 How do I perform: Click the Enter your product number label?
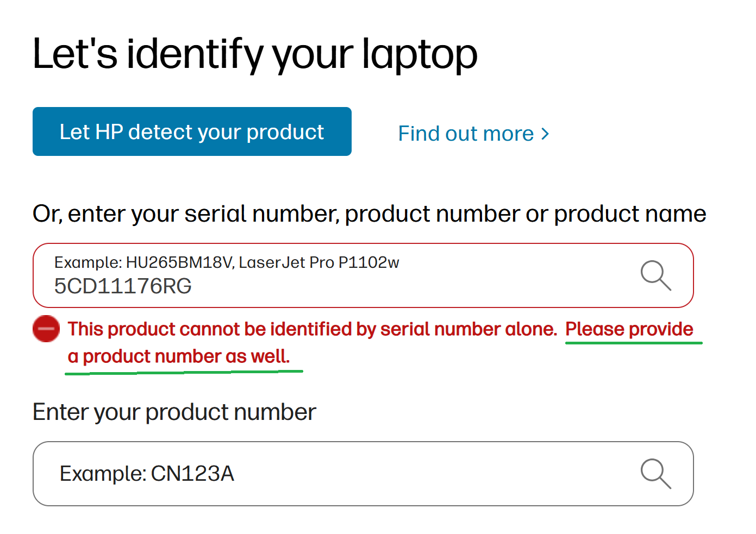[x=174, y=412]
